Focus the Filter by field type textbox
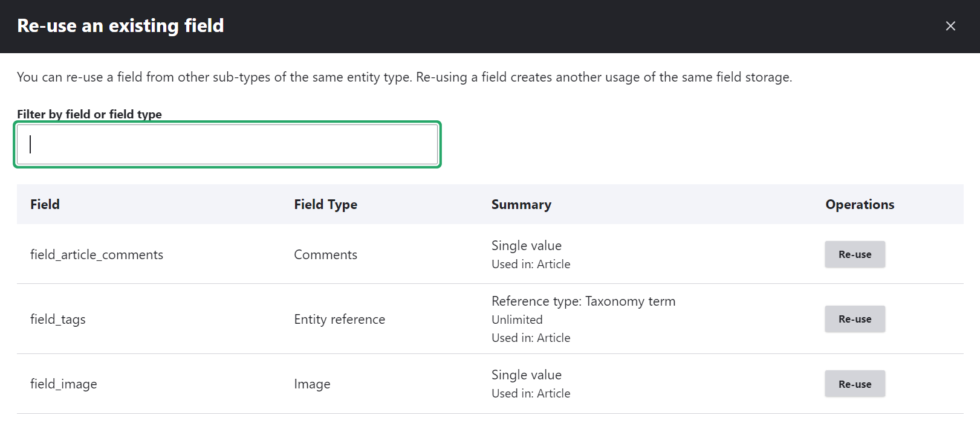 227,144
